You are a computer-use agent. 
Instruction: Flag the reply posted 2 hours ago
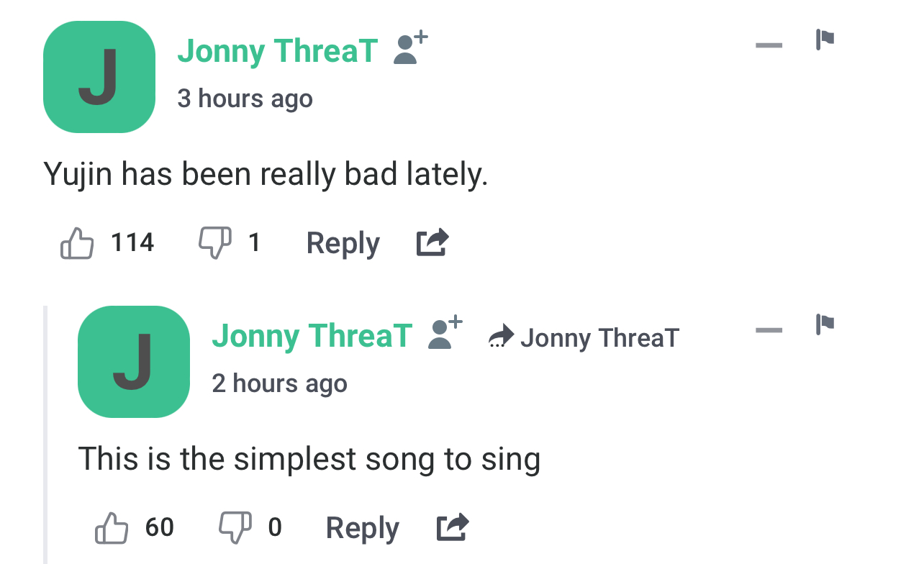coord(825,324)
